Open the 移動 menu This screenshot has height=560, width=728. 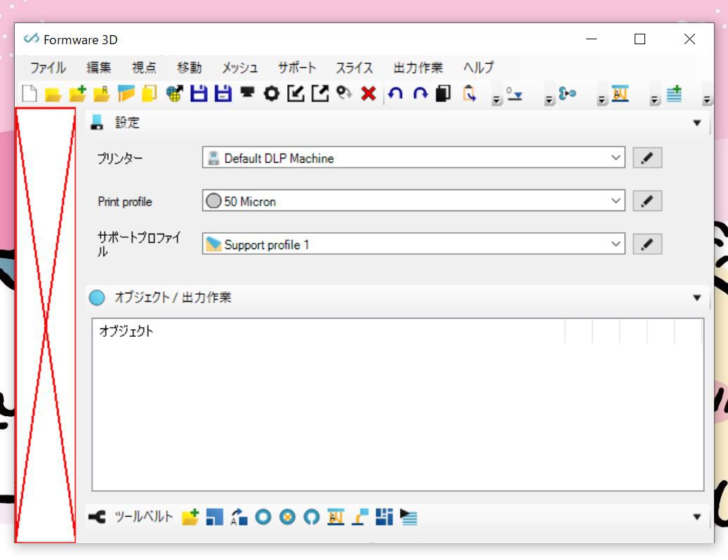190,68
